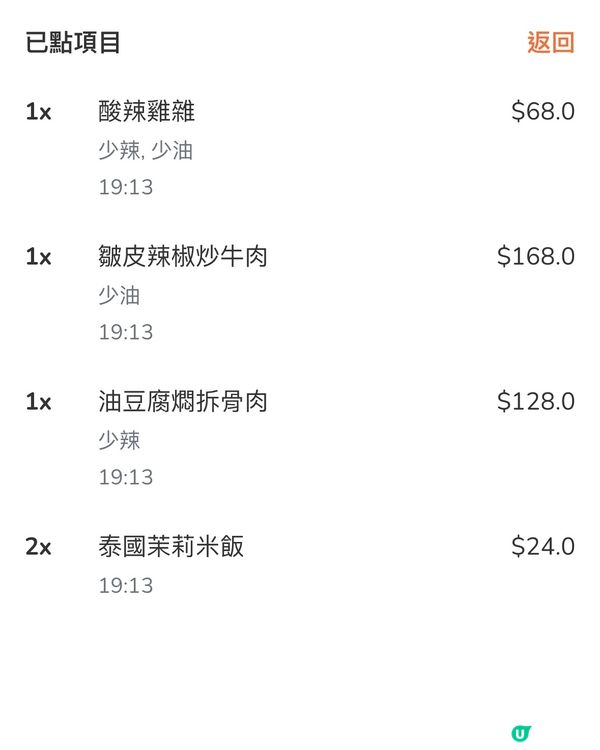The width and height of the screenshot is (600, 750).
Task: Select the 酸辣雞雜 dish name
Action: point(146,111)
